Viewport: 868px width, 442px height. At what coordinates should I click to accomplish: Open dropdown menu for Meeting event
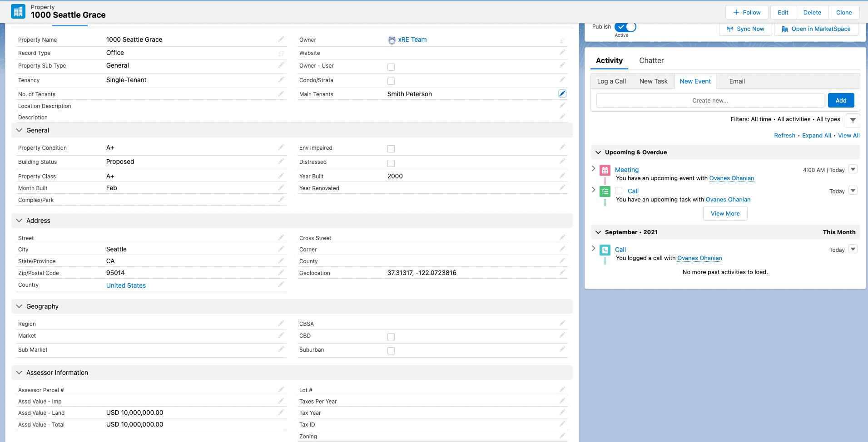click(853, 169)
